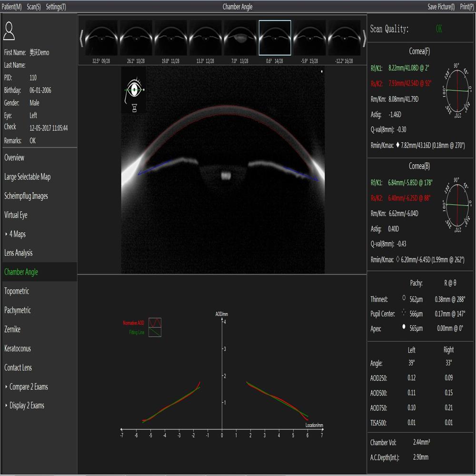Click Cornea(B) Rmin/Kmax hollow diamond marker

(x=397, y=259)
